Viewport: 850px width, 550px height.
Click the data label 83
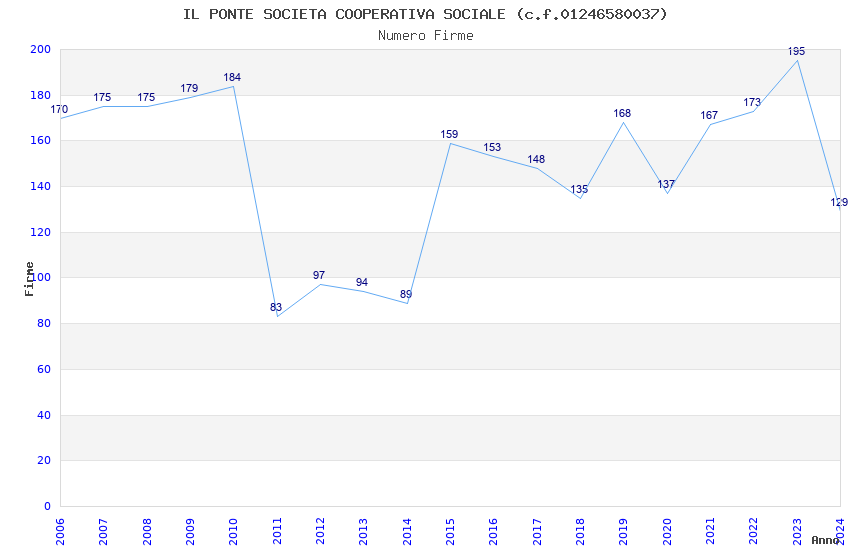click(x=276, y=308)
